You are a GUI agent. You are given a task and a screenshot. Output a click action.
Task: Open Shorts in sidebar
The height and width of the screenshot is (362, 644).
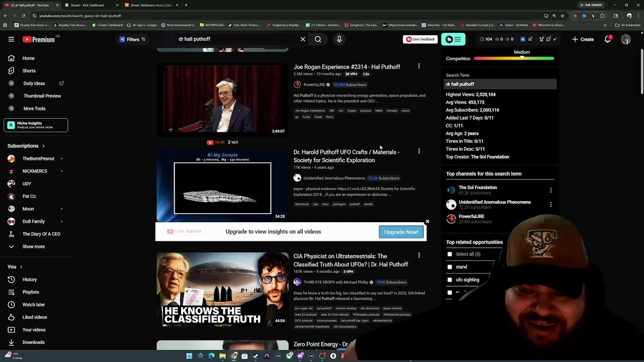coord(29,71)
